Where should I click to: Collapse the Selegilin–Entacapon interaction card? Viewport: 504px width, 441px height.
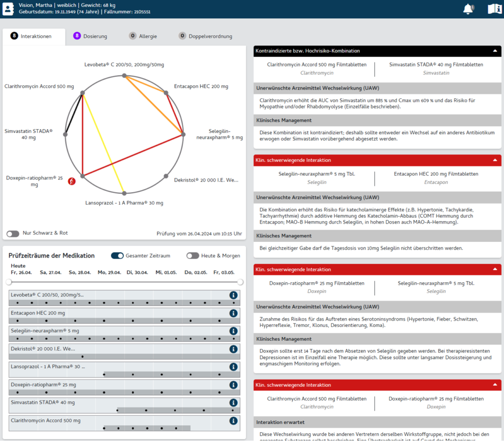495,160
